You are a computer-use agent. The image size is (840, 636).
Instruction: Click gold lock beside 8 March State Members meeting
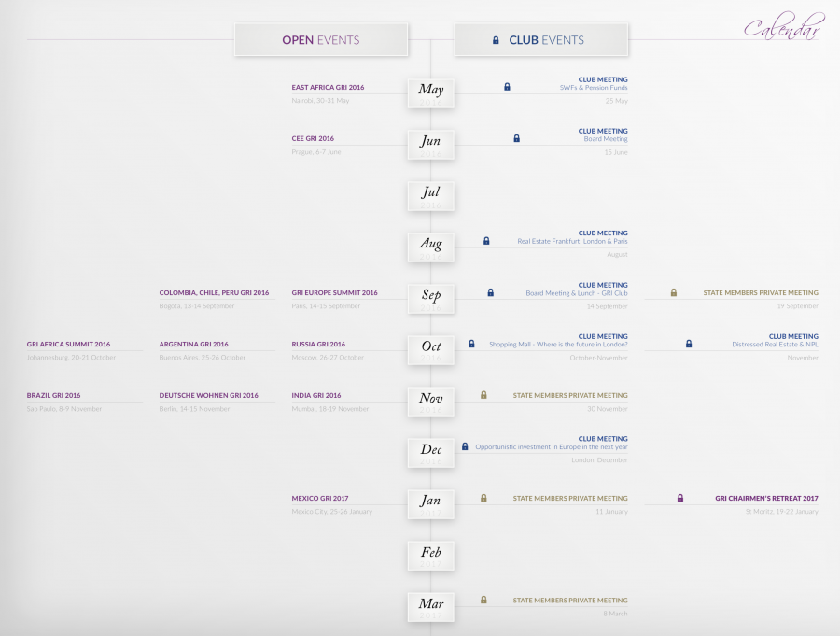(x=483, y=601)
